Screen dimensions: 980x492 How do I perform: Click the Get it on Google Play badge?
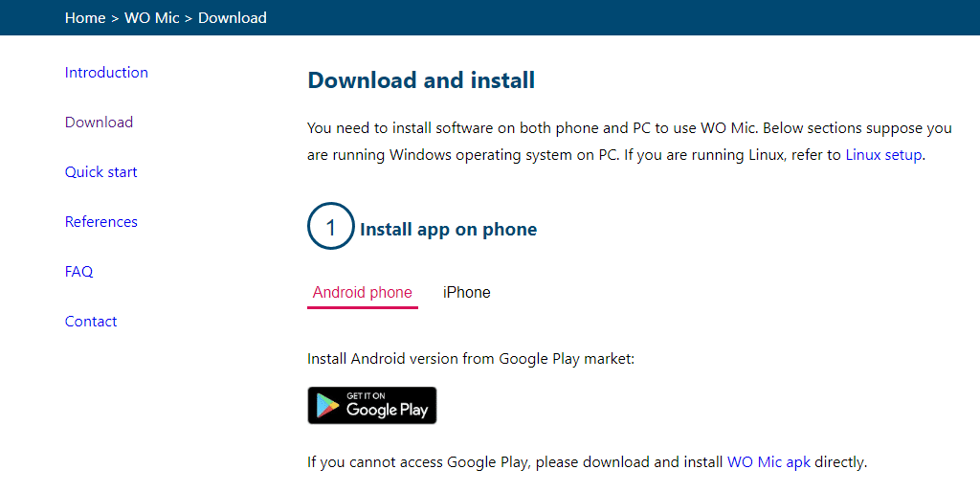point(371,406)
